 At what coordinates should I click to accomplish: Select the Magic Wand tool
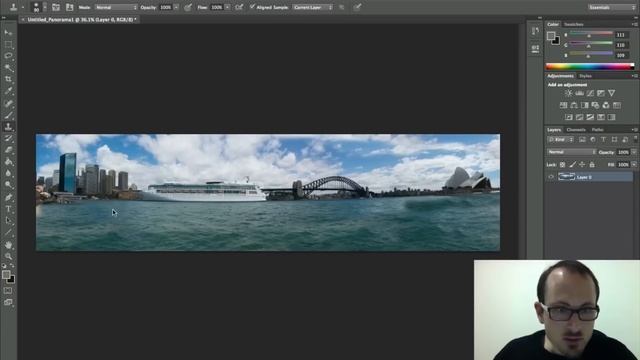click(8, 68)
